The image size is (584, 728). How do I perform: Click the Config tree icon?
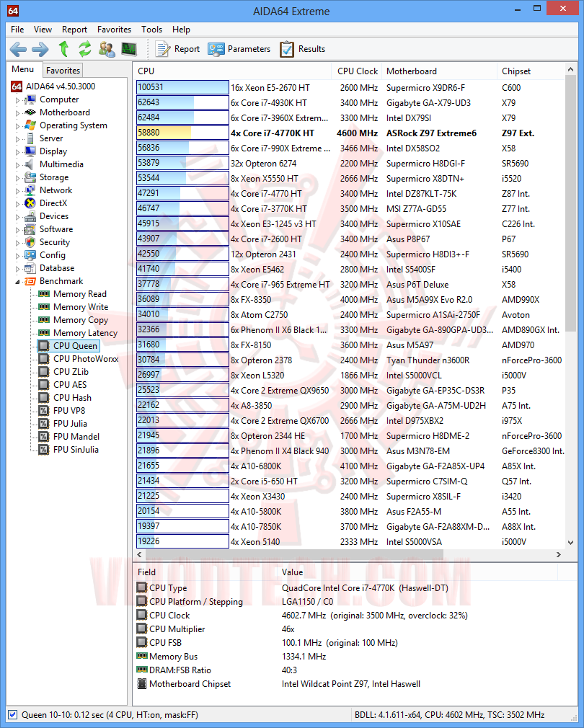[30, 255]
